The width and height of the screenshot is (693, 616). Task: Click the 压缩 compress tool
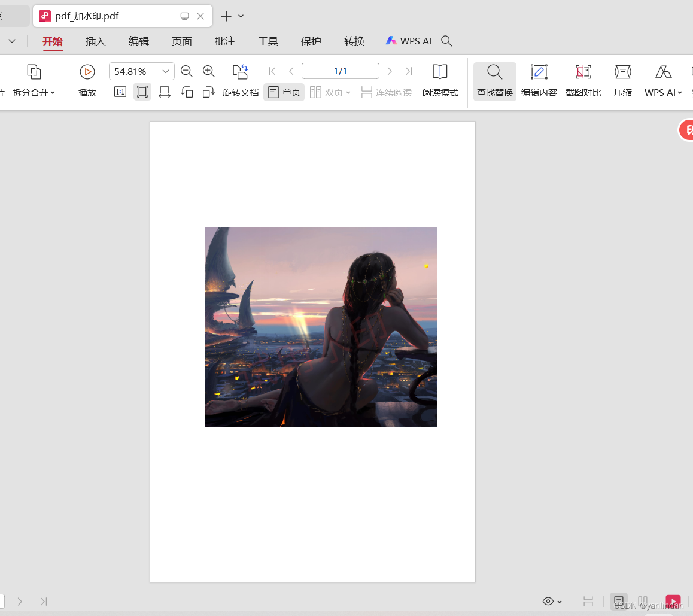[623, 81]
